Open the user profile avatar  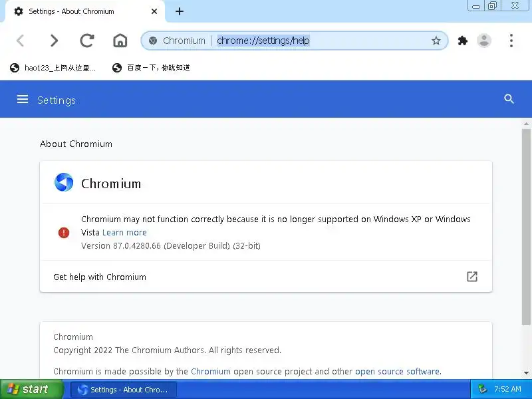tap(484, 41)
